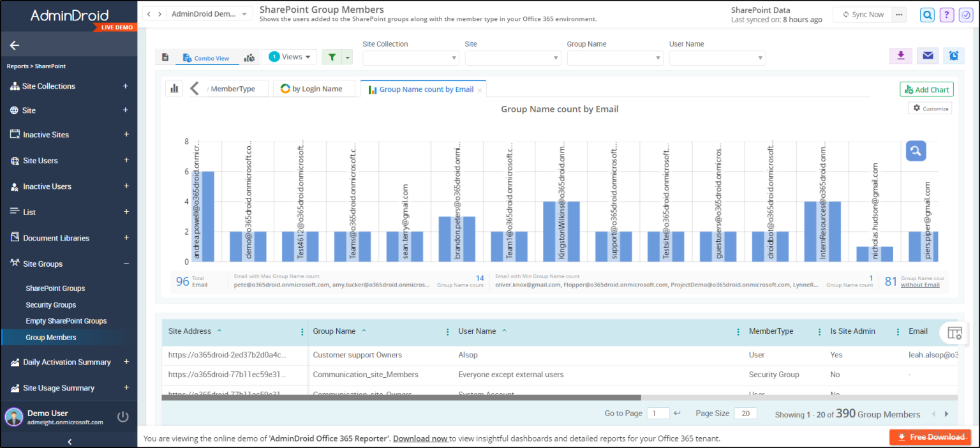Open email report option via envelope icon
The height and width of the screenshot is (448, 980).
point(927,56)
